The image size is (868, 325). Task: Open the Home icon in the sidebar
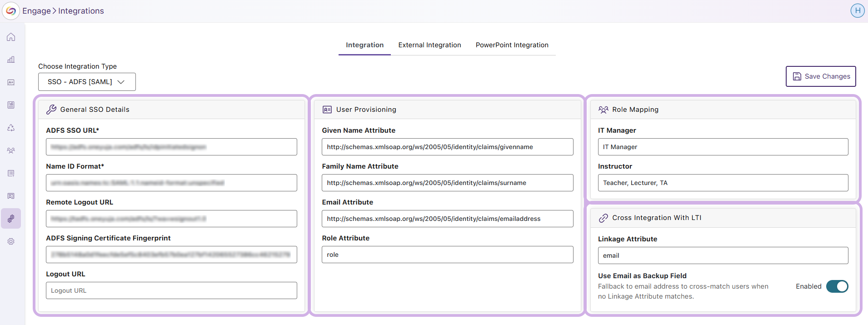point(11,37)
